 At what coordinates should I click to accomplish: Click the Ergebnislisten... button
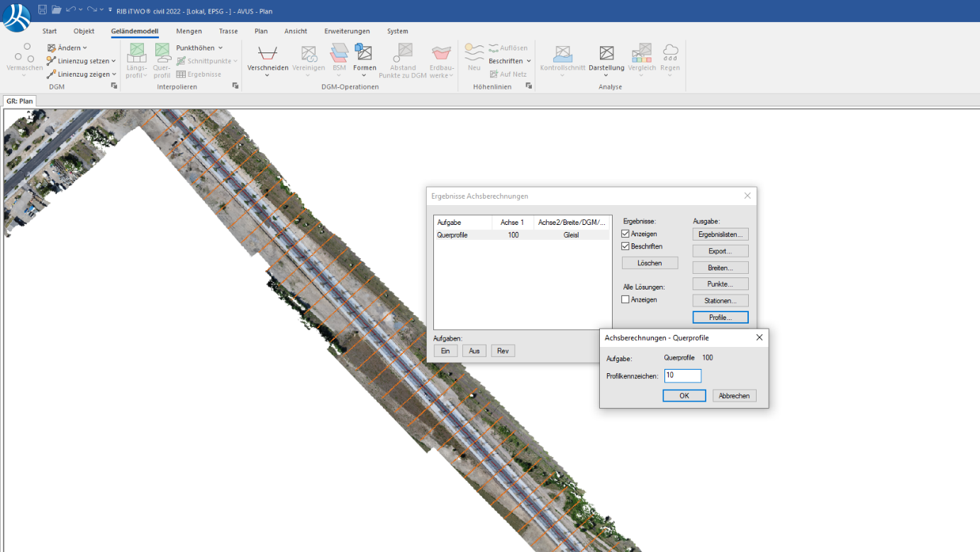coord(720,234)
